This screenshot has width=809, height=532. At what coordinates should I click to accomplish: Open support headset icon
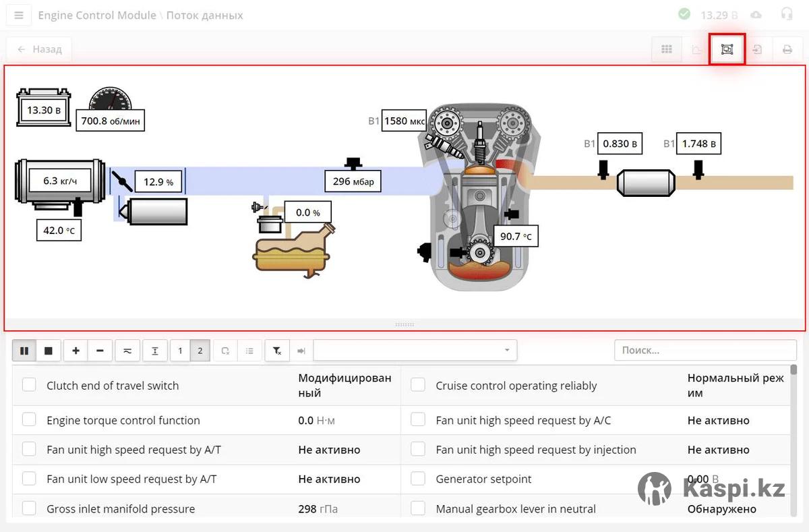click(786, 14)
